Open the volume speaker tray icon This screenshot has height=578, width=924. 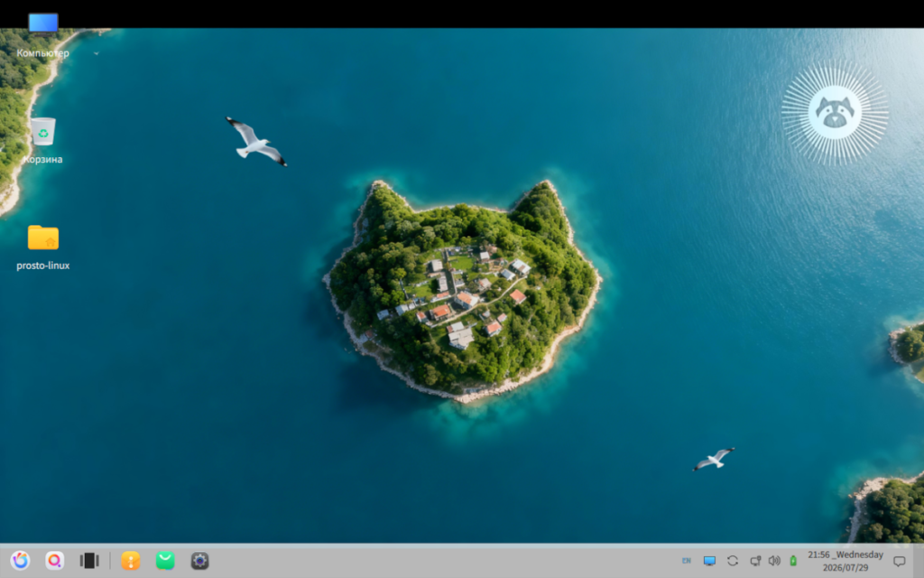coord(774,561)
